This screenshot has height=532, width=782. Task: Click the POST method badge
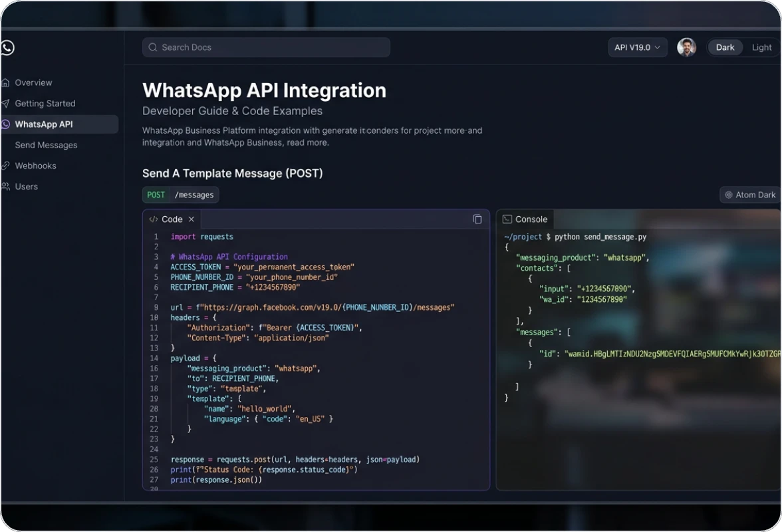(156, 195)
